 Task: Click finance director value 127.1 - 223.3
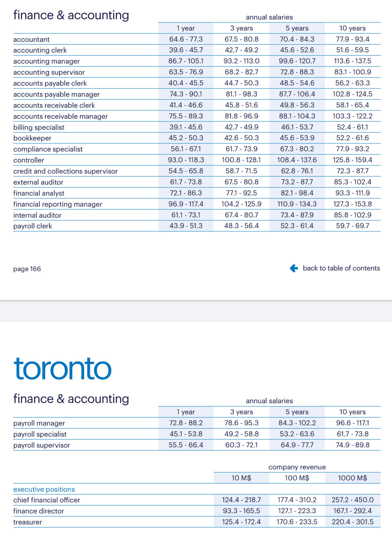297,511
